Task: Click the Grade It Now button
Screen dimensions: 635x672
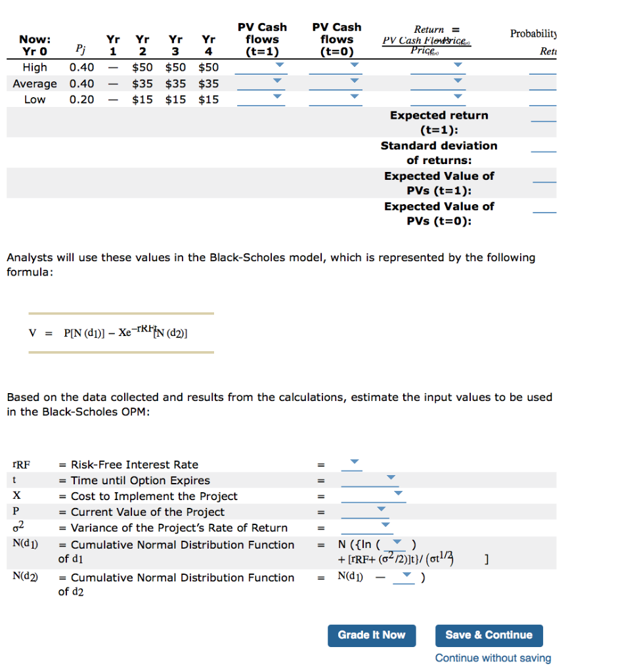Action: (372, 635)
